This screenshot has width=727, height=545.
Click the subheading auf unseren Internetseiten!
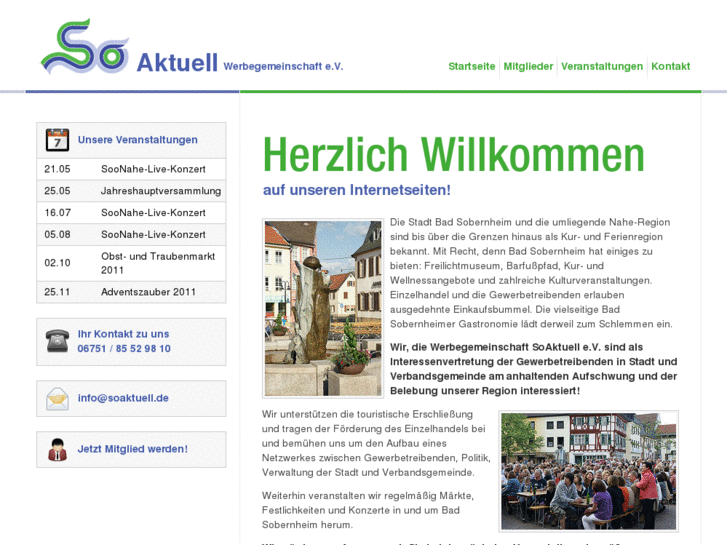pyautogui.click(x=357, y=190)
